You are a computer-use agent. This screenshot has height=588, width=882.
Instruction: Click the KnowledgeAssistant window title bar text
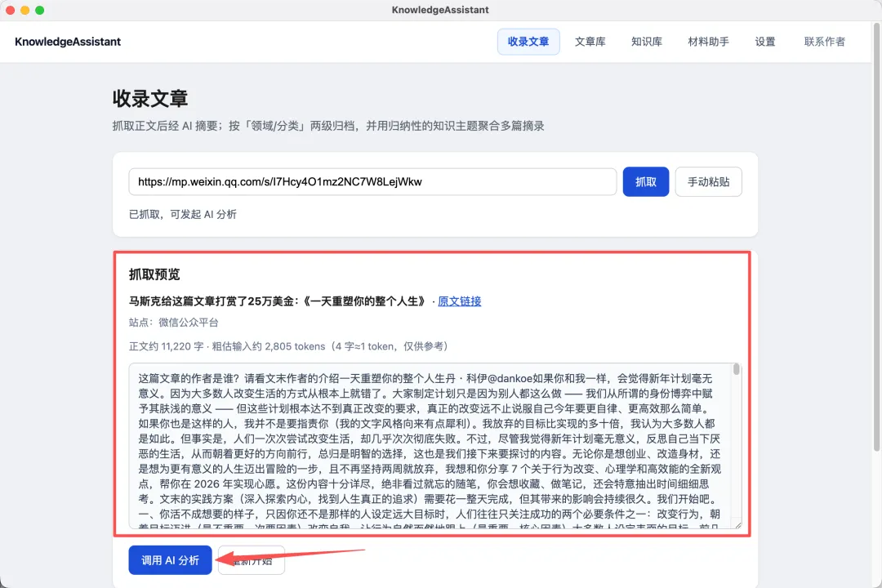[x=440, y=10]
